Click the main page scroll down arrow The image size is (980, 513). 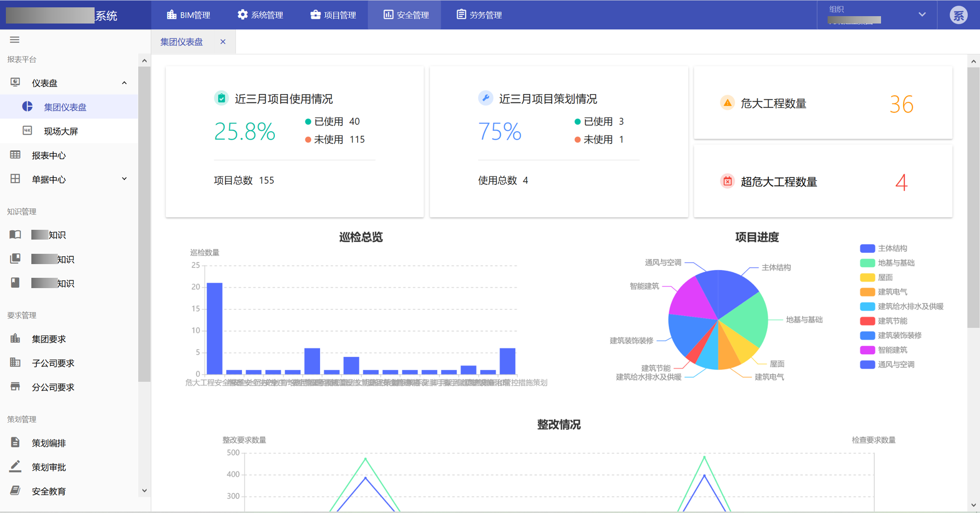click(x=973, y=505)
